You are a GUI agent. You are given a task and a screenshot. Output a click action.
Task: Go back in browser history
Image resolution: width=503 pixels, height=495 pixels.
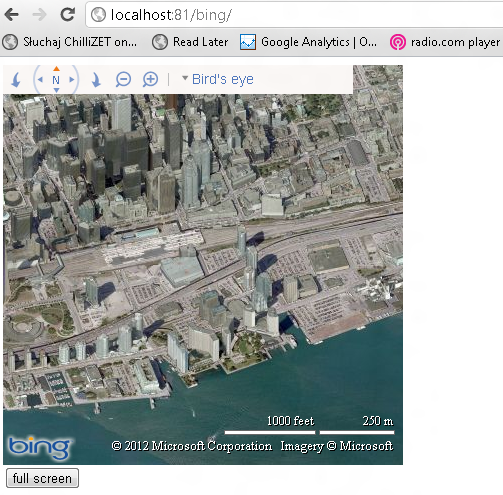[12, 15]
